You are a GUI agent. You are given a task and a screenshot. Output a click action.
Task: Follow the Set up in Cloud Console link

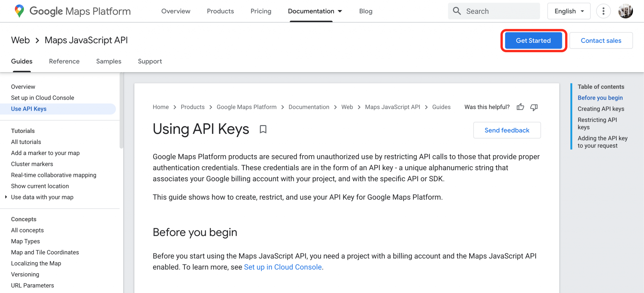point(282,267)
